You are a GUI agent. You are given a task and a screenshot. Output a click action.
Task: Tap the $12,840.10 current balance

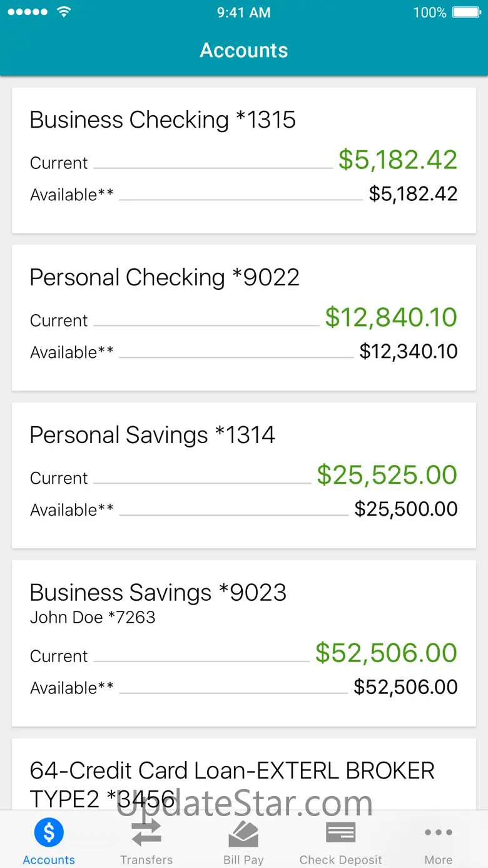coord(391,317)
